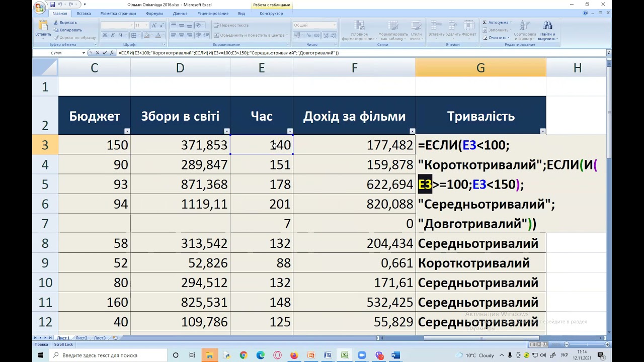
Task: Click Delete cells (Удалить) in the Ячейки group
Action: click(453, 30)
